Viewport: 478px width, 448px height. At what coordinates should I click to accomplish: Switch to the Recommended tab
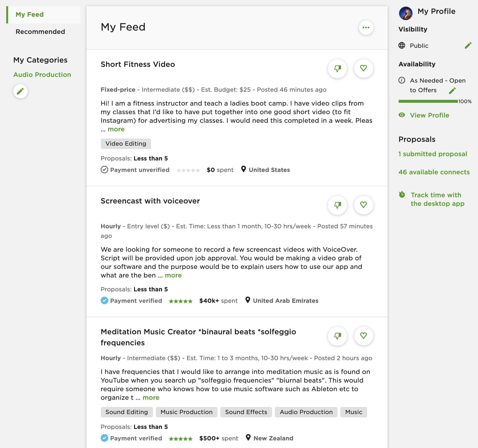(40, 32)
